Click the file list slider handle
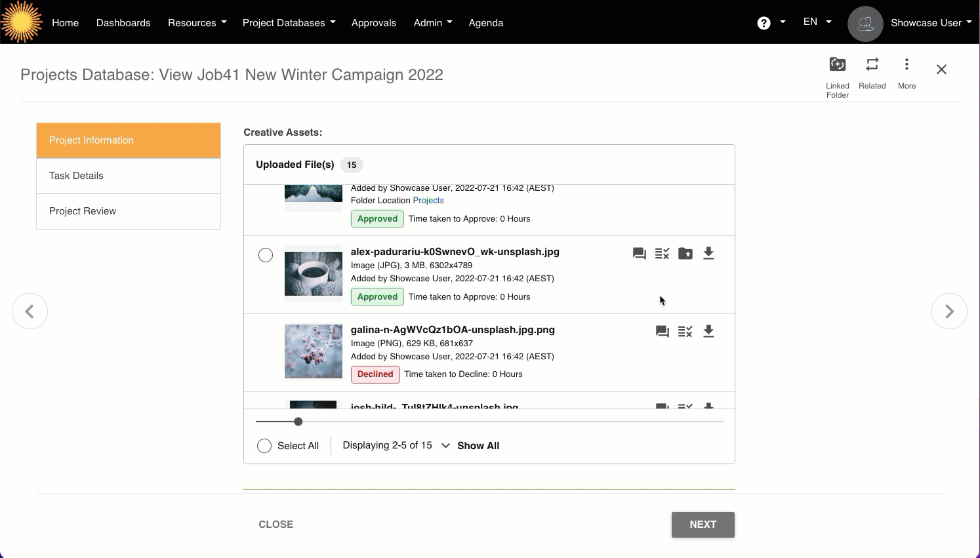Viewport: 980px width, 558px height. tap(298, 422)
